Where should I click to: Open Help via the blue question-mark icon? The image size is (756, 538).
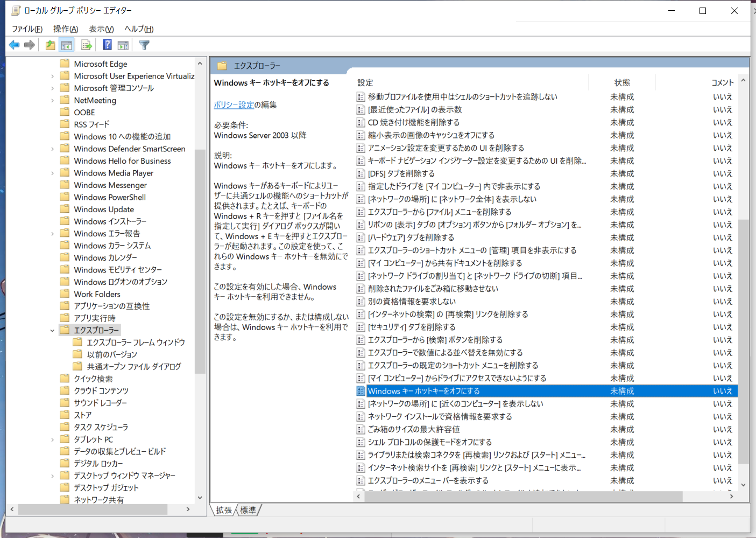point(108,45)
